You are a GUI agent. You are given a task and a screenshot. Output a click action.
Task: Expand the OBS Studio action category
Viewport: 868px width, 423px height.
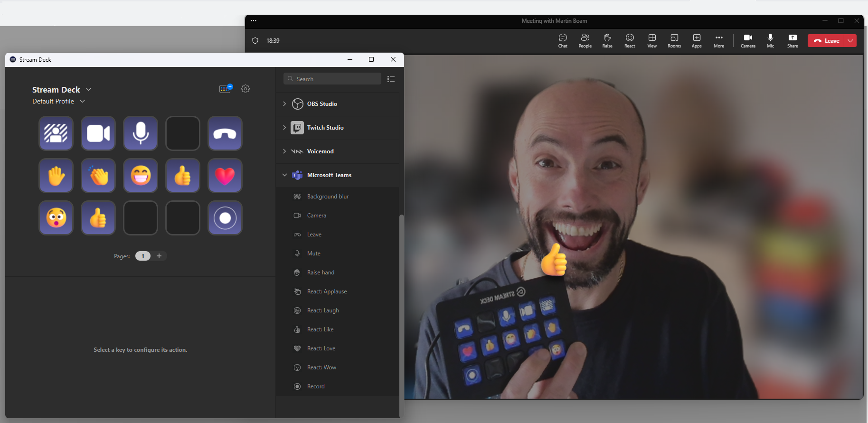[x=284, y=104]
